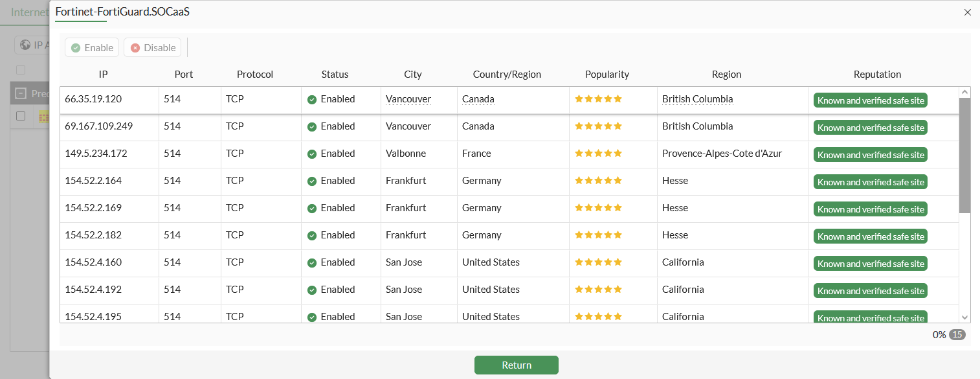
Task: Click the Enable button in toolbar
Action: [x=93, y=47]
